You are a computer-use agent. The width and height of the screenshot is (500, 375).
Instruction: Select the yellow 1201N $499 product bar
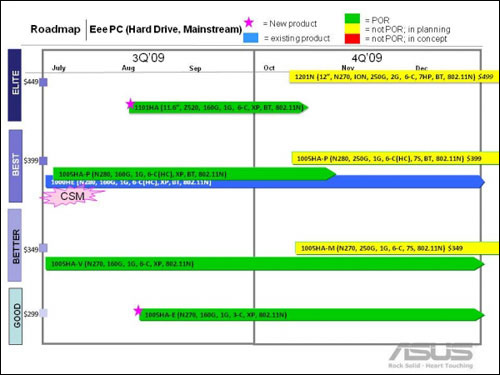(394, 77)
